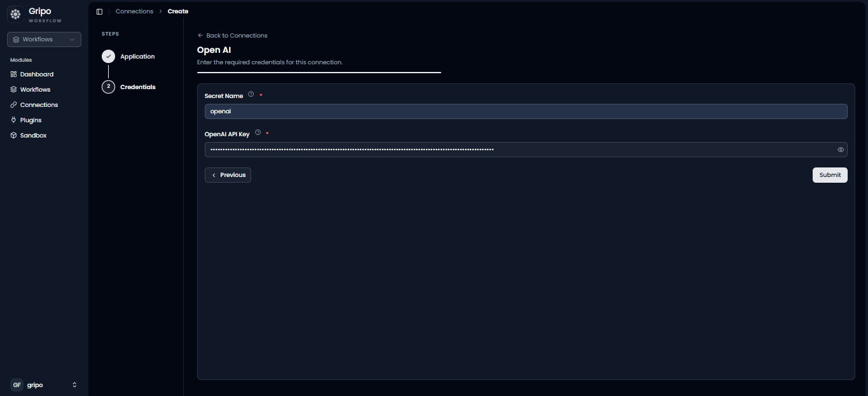Open Connections in sidebar

click(x=39, y=105)
